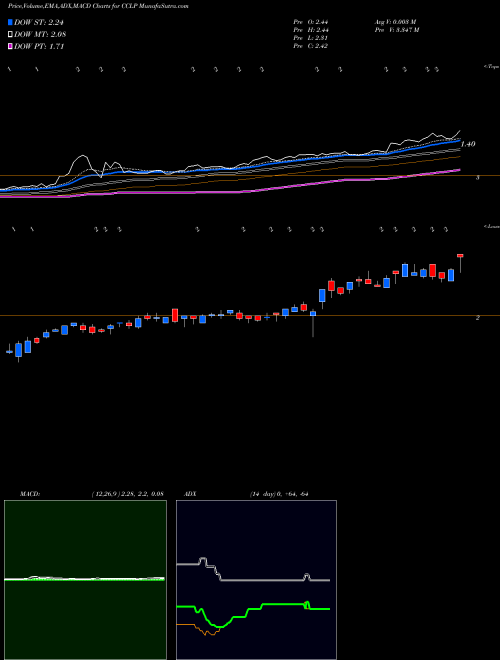Click the 'Avg V: 0.003 M' value
500x660 pixels.
pyautogui.click(x=395, y=21)
